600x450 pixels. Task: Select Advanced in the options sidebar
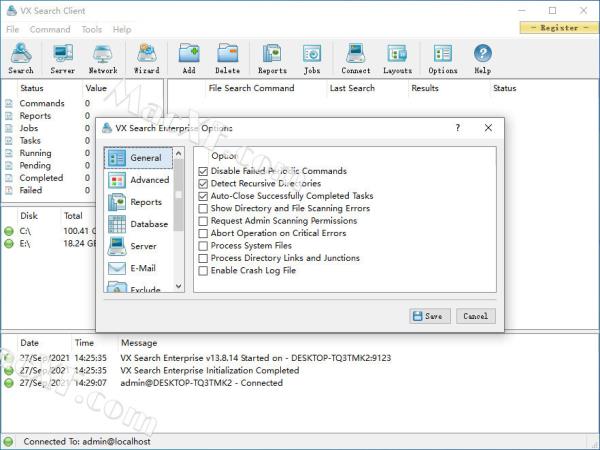point(138,180)
